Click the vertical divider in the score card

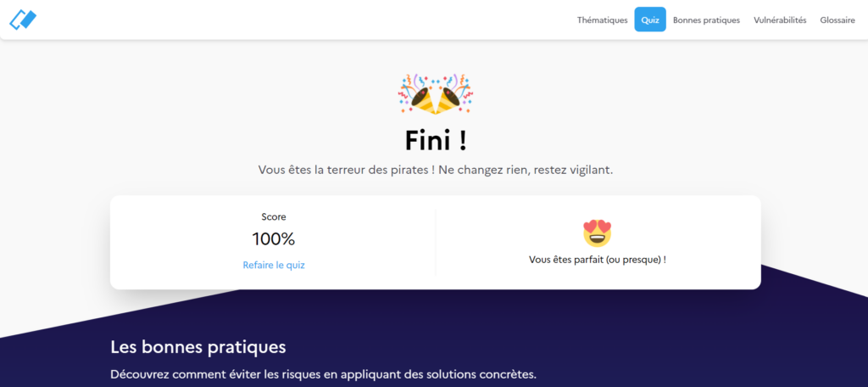pos(436,242)
